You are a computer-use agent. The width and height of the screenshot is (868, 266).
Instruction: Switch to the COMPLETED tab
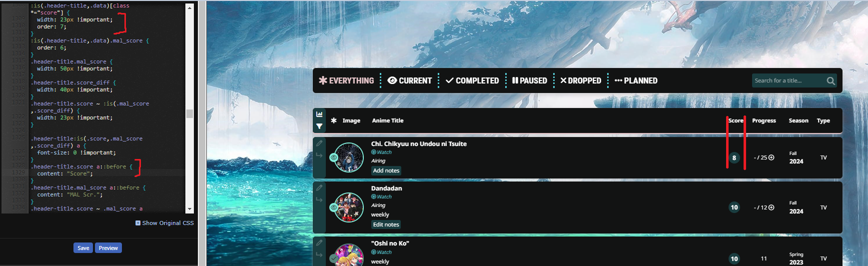(472, 80)
